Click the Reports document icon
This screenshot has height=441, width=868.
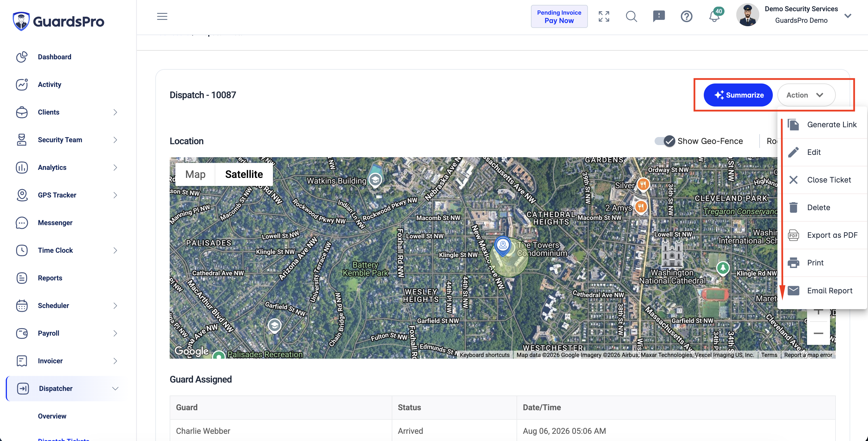pos(22,278)
